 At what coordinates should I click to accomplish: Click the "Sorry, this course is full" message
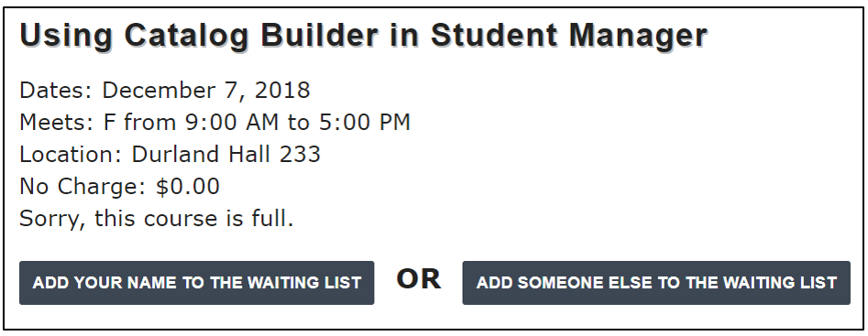tap(157, 219)
